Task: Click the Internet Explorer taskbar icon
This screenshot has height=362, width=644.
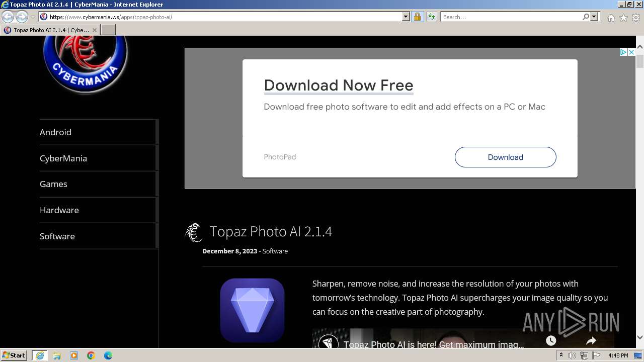Action: [39, 355]
